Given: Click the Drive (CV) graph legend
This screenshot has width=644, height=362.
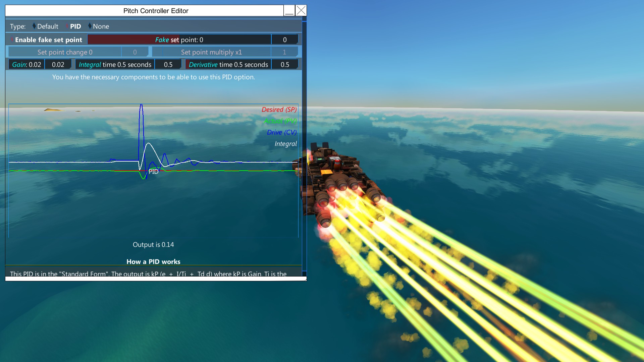Looking at the screenshot, I should [282, 132].
